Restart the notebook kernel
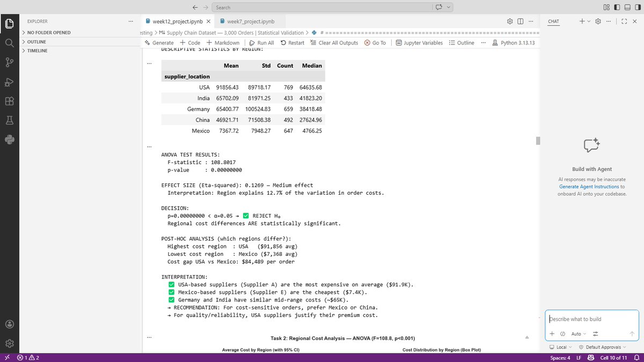Screen dimensions: 644x362 coord(292,43)
